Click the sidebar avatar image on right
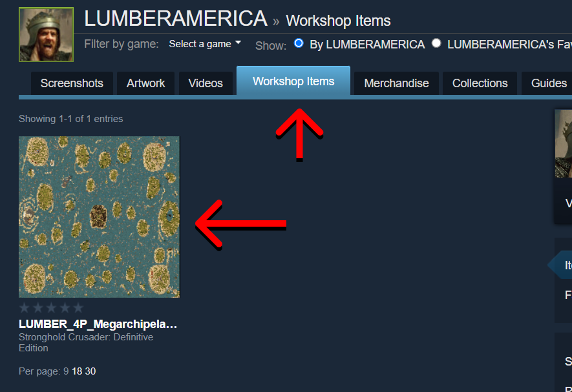572x392 pixels. pyautogui.click(x=563, y=143)
